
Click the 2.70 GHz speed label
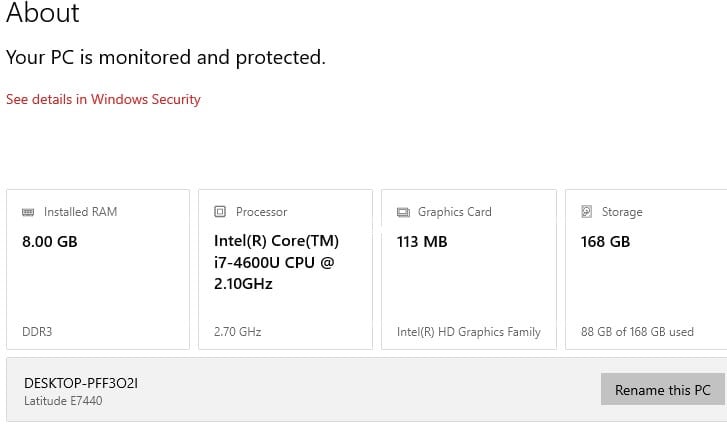click(x=238, y=331)
